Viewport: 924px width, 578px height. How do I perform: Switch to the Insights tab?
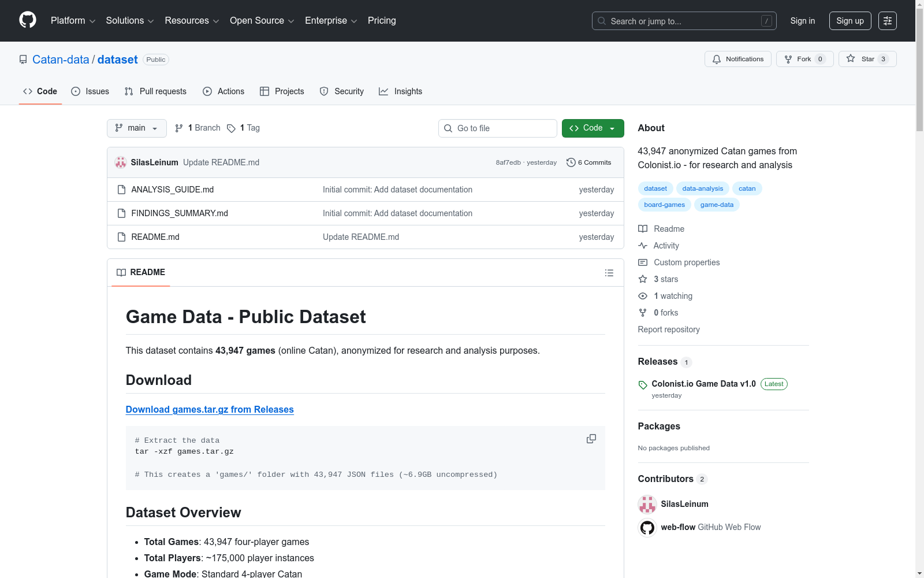tap(401, 91)
